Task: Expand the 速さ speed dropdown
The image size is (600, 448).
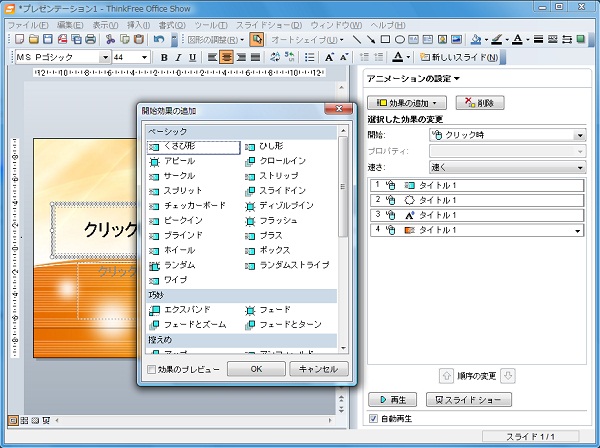Action: click(580, 167)
